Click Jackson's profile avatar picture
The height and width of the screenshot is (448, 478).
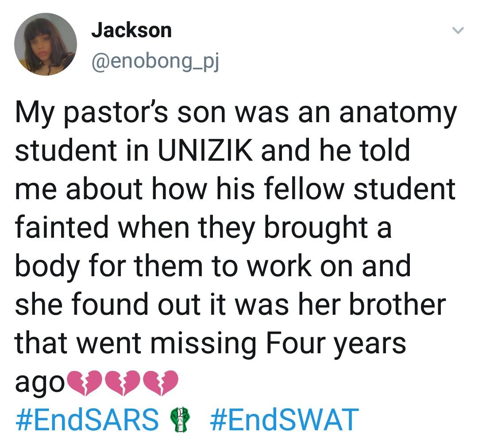(46, 44)
